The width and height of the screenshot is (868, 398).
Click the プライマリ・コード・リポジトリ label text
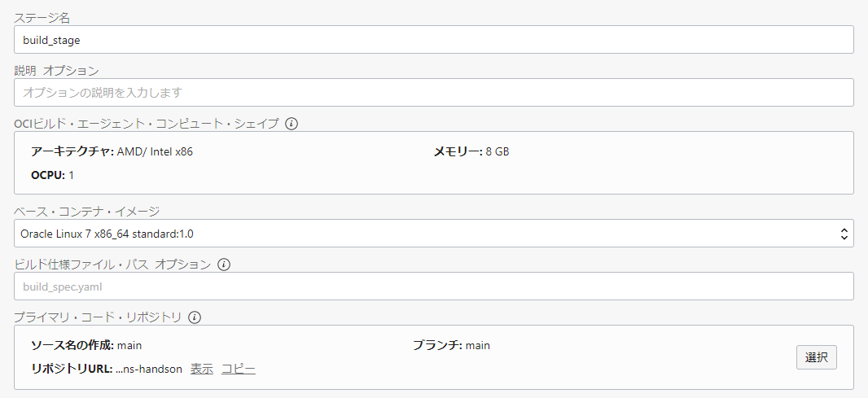(98, 317)
